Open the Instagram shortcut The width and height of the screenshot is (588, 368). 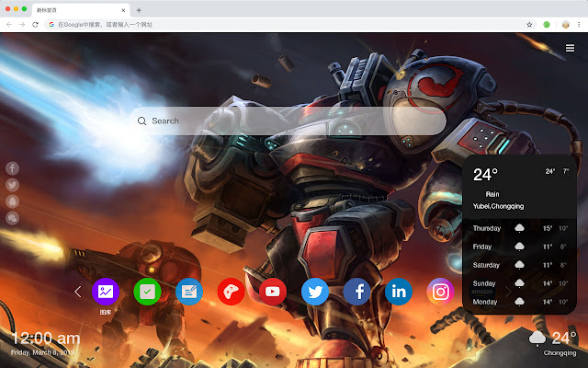pos(441,292)
